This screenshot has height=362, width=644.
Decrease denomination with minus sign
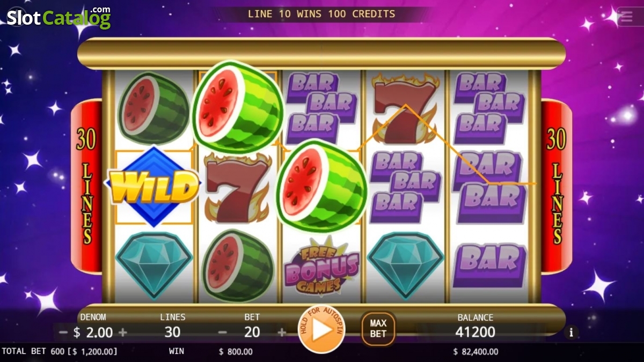pyautogui.click(x=63, y=333)
